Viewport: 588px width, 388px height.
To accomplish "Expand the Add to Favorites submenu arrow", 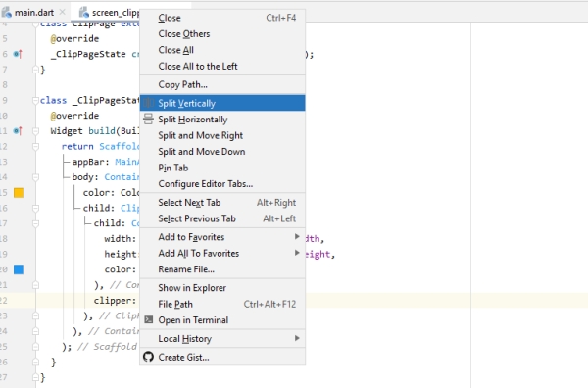I will [x=297, y=236].
